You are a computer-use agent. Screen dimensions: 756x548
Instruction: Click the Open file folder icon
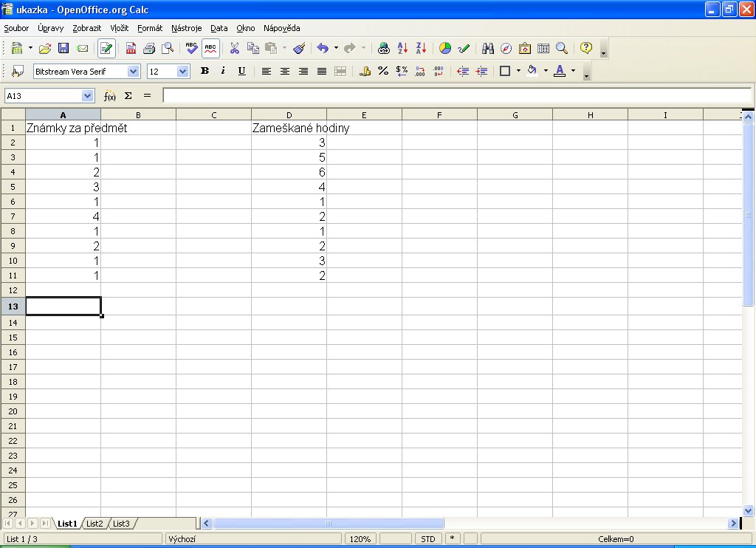[x=45, y=48]
